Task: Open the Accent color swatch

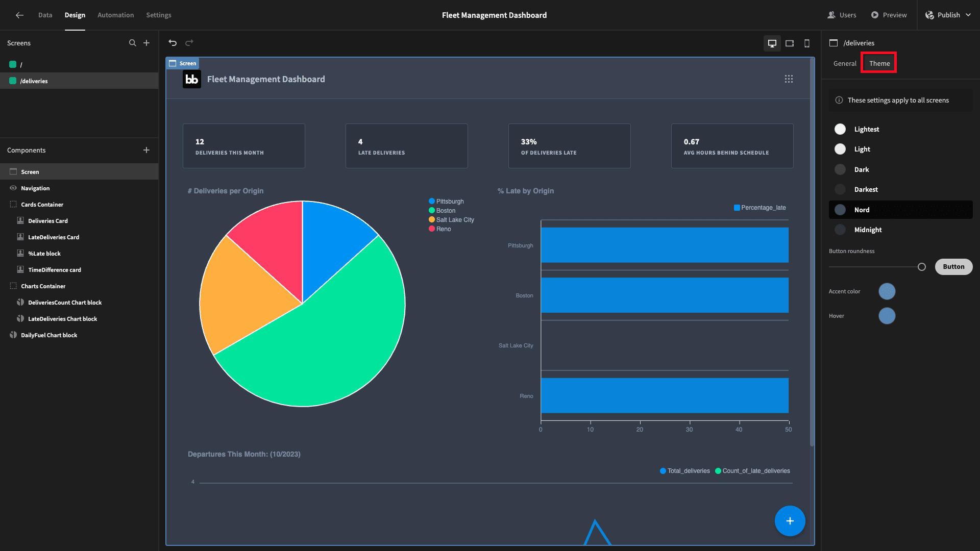Action: click(887, 291)
